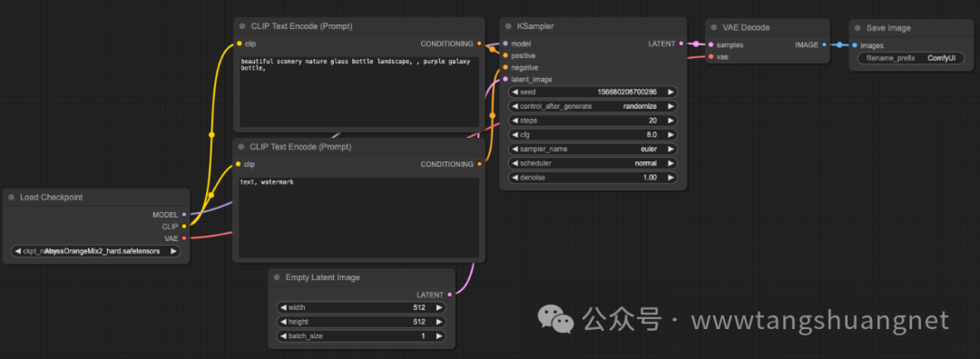
Task: Switch to the previous scheduler using its left arrow
Action: click(x=515, y=163)
